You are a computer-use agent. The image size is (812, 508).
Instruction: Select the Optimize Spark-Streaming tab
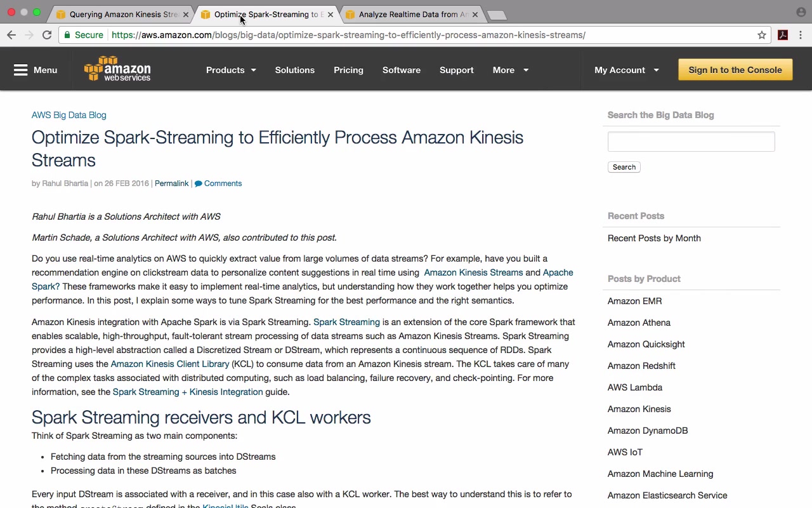pos(268,15)
